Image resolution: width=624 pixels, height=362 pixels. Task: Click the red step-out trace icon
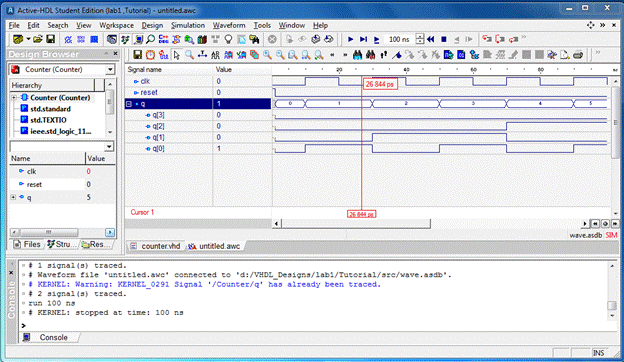point(513,39)
